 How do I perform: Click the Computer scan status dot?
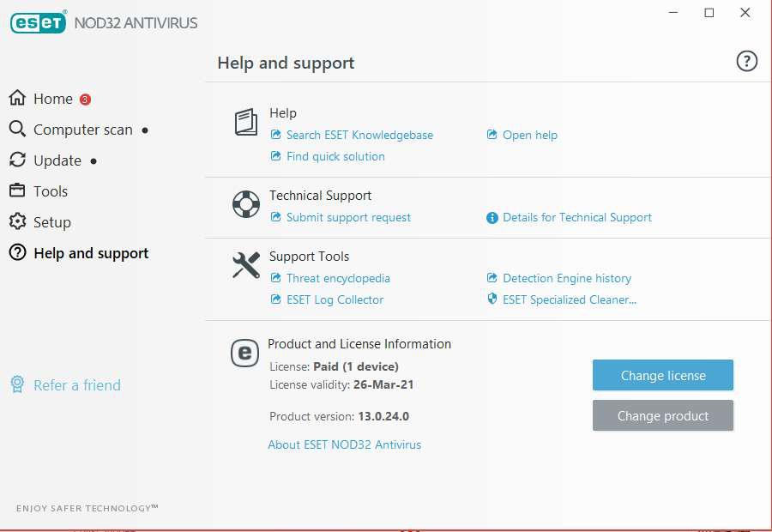[145, 130]
